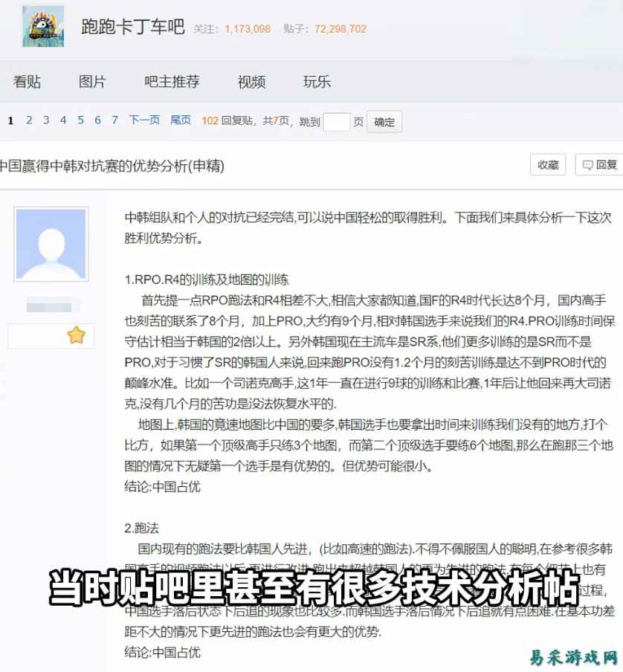Click the 下一页 next page link

[144, 120]
